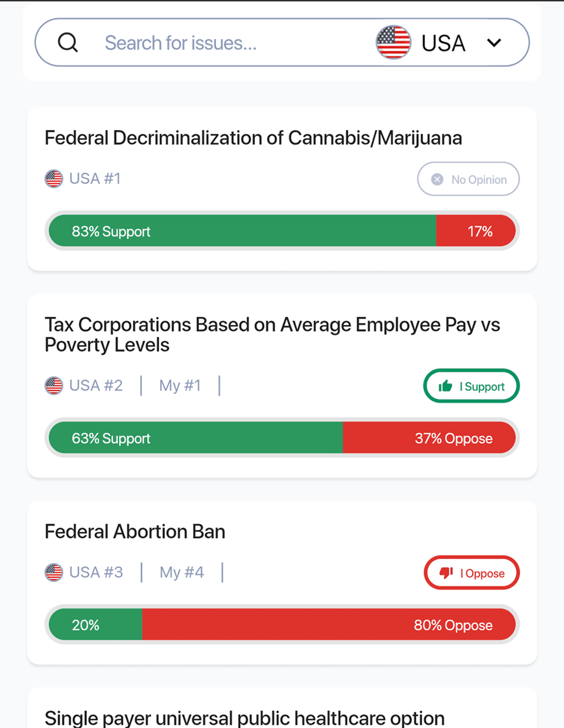The width and height of the screenshot is (564, 728).
Task: Click the X icon inside the No Opinion pill
Action: [437, 179]
